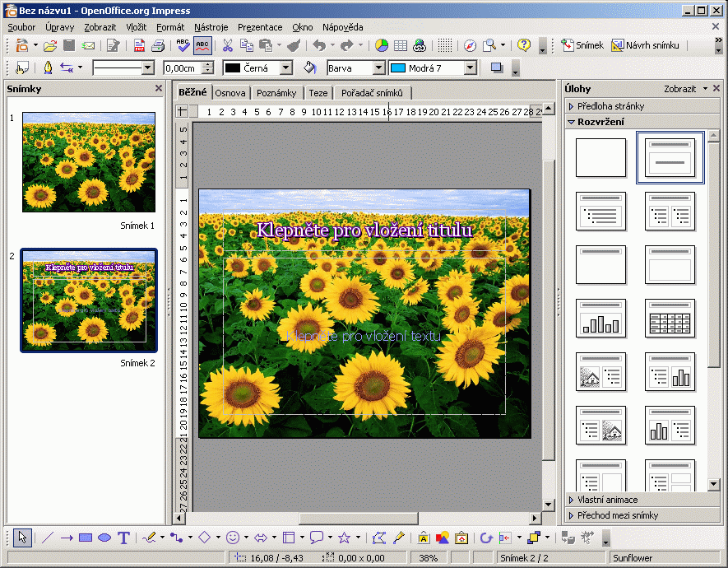Open the Navigator compass icon
The width and height of the screenshot is (728, 568).
470,45
